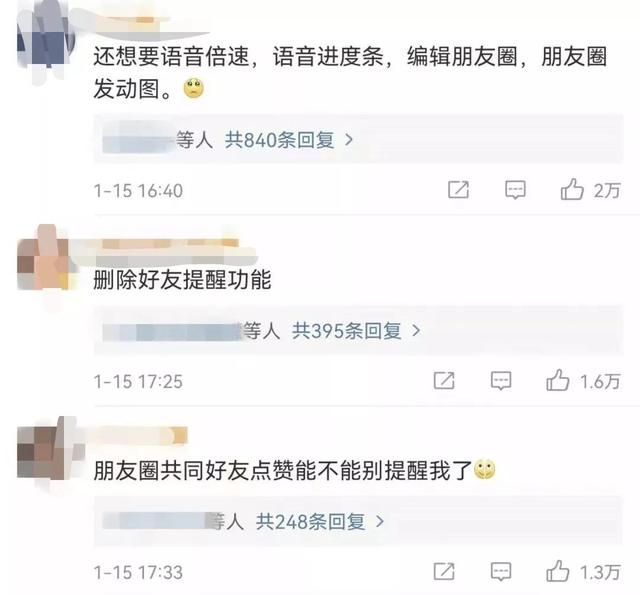Select the comment about 语音倍速 and 语音进度条
This screenshot has height=595, width=640.
coord(350,73)
